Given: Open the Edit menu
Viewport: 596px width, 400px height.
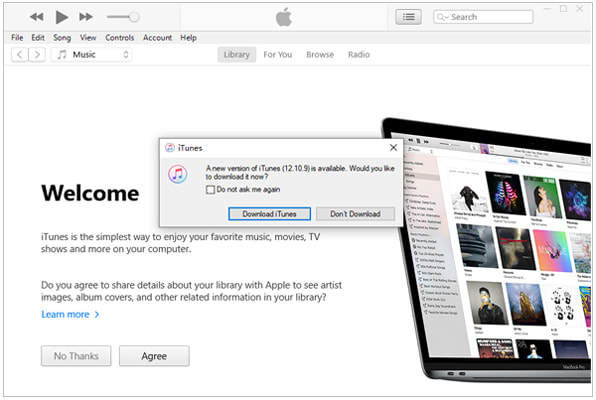Looking at the screenshot, I should click(x=38, y=38).
